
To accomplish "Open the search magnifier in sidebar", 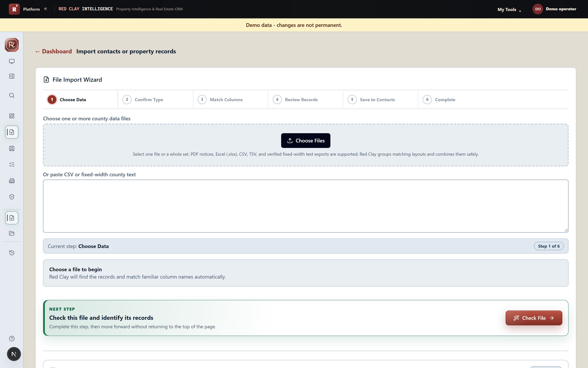I will [x=12, y=95].
